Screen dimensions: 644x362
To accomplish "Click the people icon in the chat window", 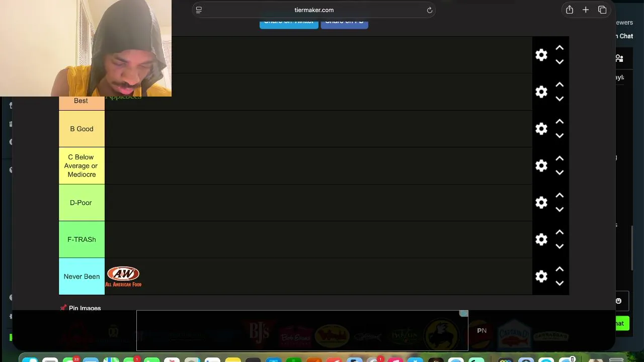I will (x=619, y=58).
